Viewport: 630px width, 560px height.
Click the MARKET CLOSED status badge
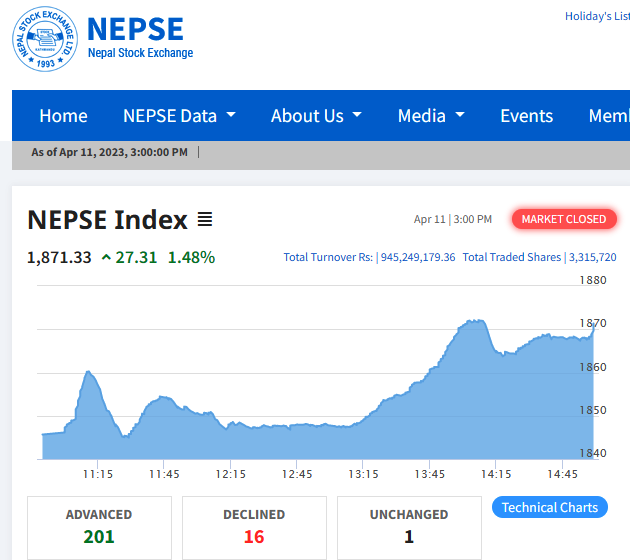[564, 219]
